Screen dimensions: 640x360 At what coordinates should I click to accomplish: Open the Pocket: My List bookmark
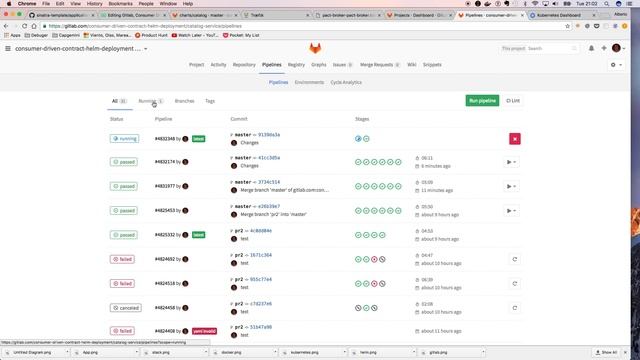[241, 36]
